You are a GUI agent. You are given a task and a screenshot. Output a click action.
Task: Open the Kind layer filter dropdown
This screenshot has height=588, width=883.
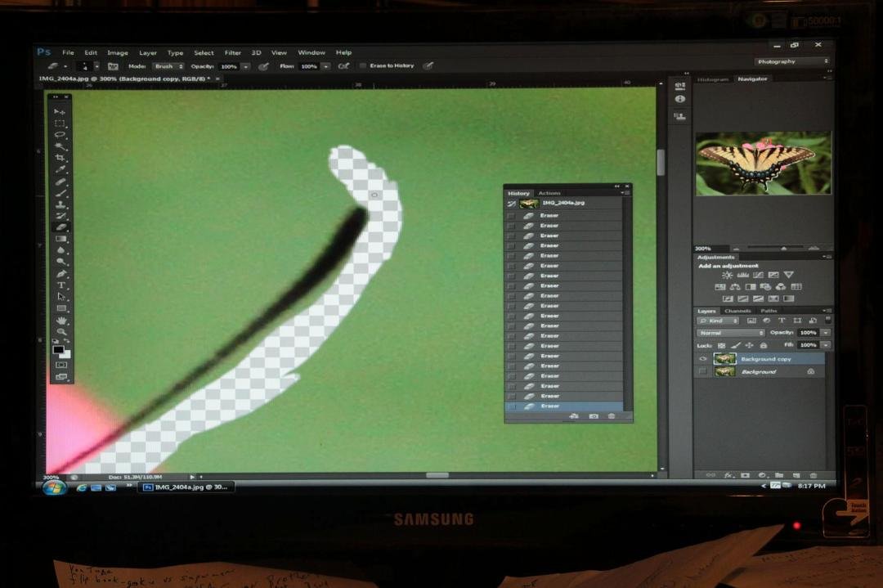click(718, 321)
